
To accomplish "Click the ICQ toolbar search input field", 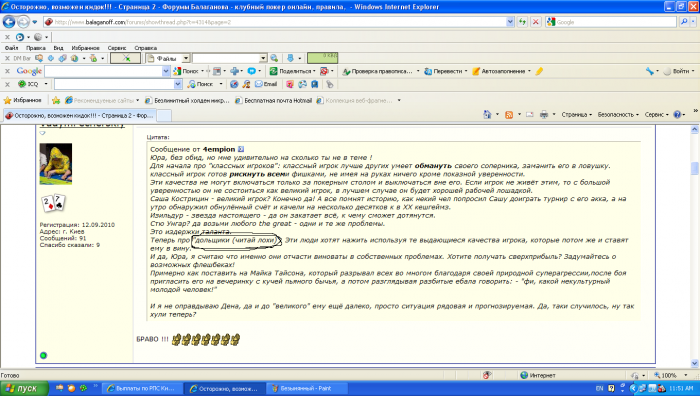I will click(114, 84).
